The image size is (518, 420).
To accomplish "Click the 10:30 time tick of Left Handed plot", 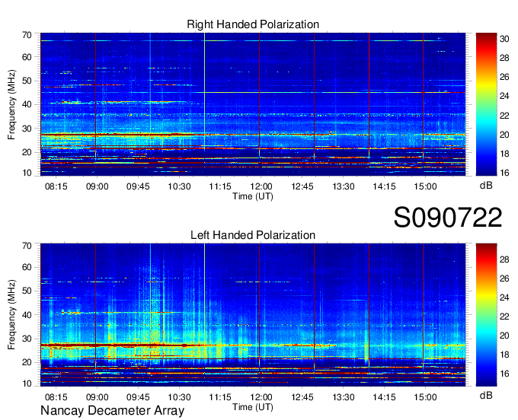I will 179,397.
